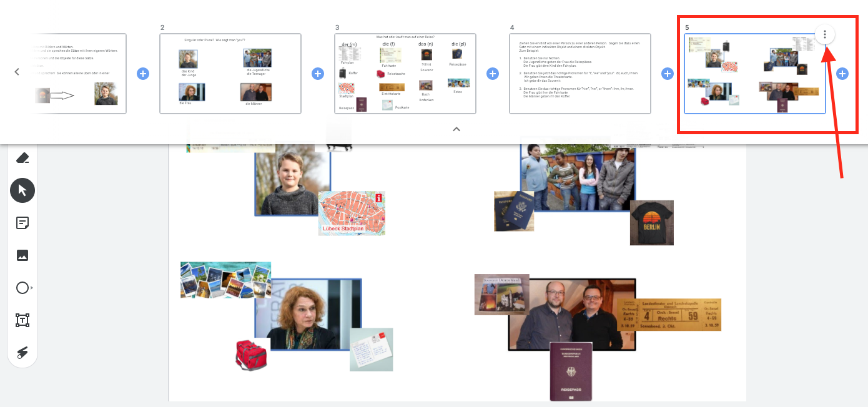Select the Berlin T-shirt image
This screenshot has width=868, height=407.
(651, 223)
